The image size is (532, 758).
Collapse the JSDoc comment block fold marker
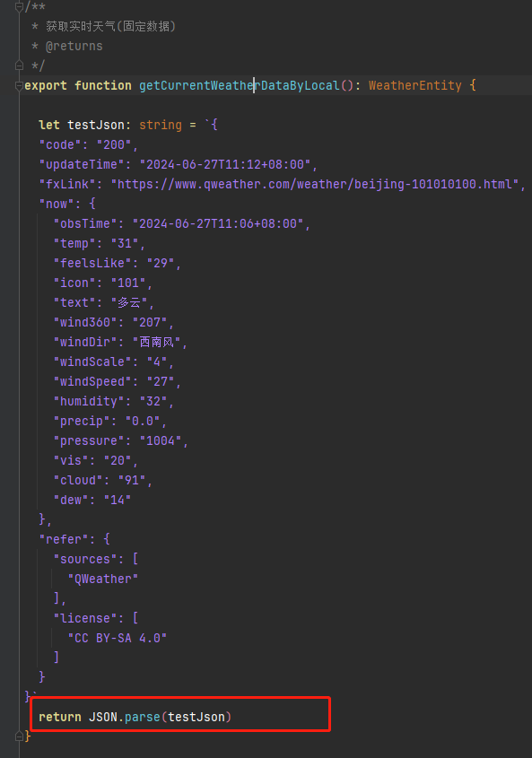click(19, 7)
